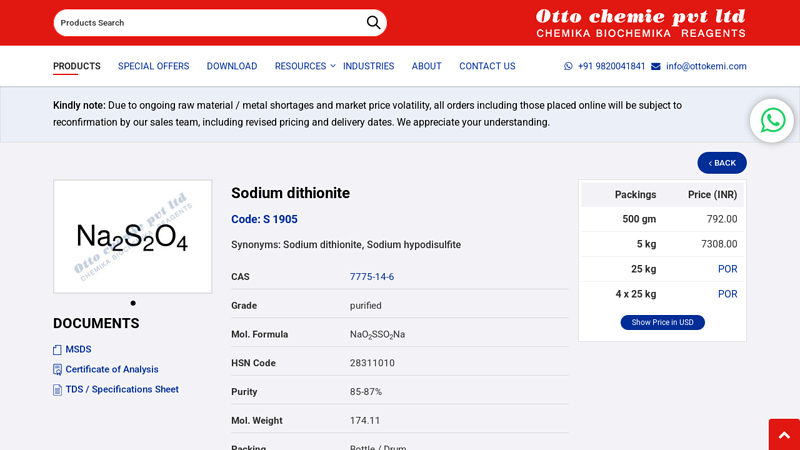Click the 5 kg packing cell

coord(646,244)
